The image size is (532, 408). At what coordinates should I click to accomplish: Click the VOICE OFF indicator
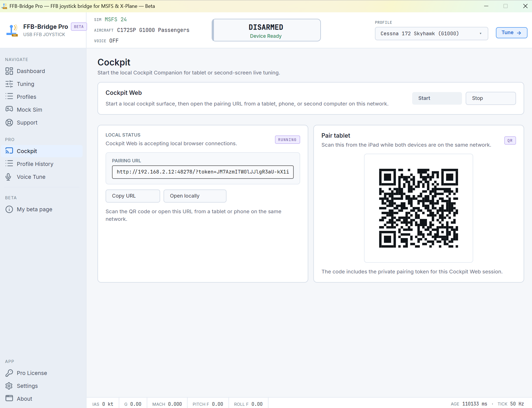tap(106, 41)
